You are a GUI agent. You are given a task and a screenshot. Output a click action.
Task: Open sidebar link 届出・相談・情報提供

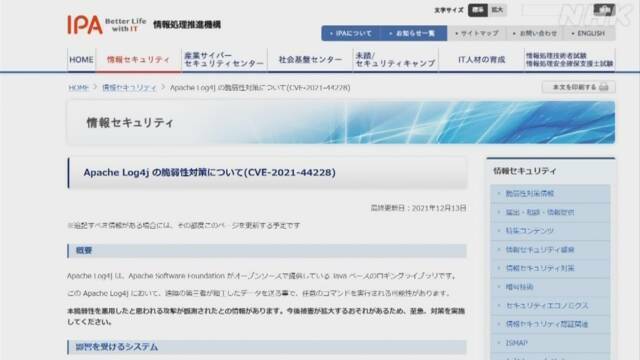[540, 212]
